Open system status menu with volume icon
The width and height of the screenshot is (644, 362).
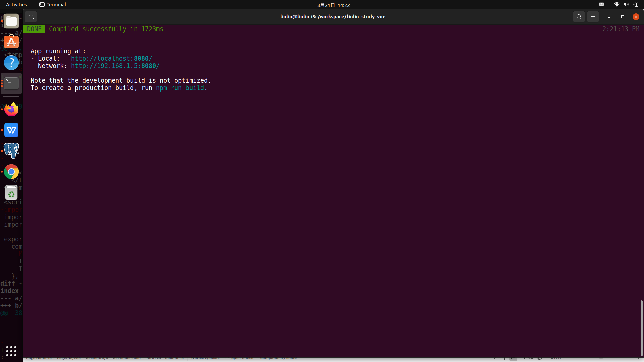coord(626,5)
